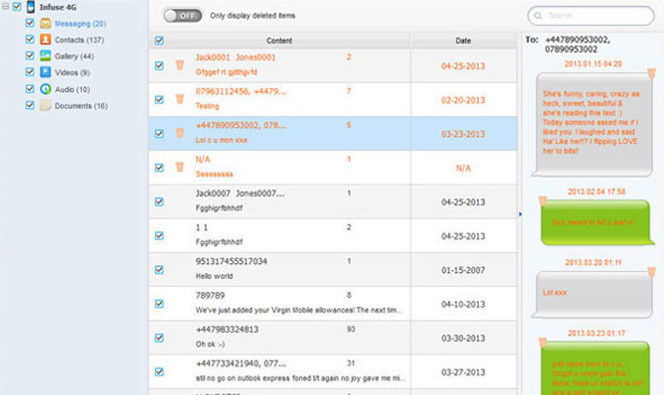Click the Videos play icon

pos(45,72)
